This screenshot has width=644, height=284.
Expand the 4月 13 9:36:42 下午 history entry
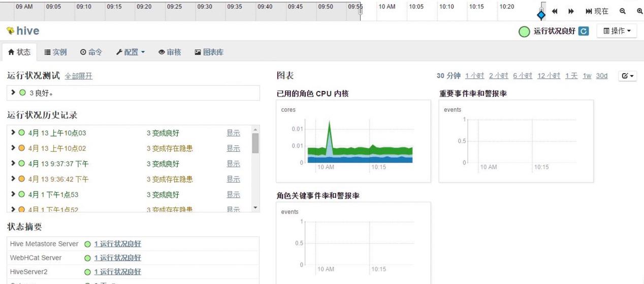point(13,179)
